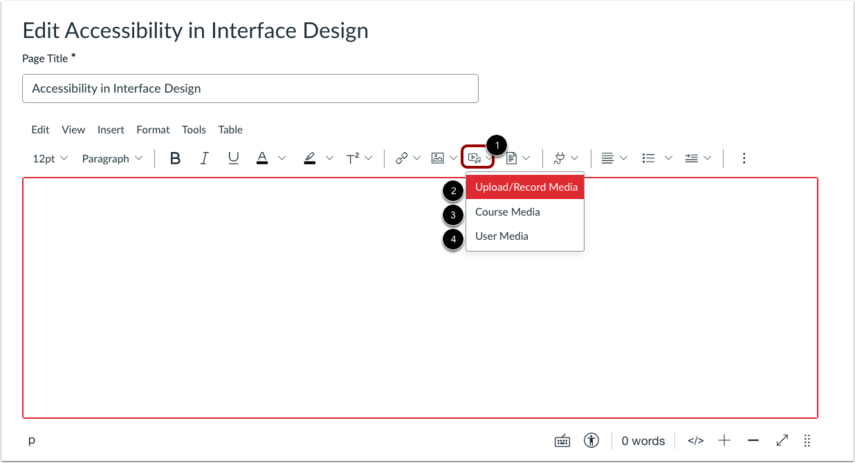Click the minus icon in status bar
Viewport: 855px width, 463px height.
click(753, 440)
